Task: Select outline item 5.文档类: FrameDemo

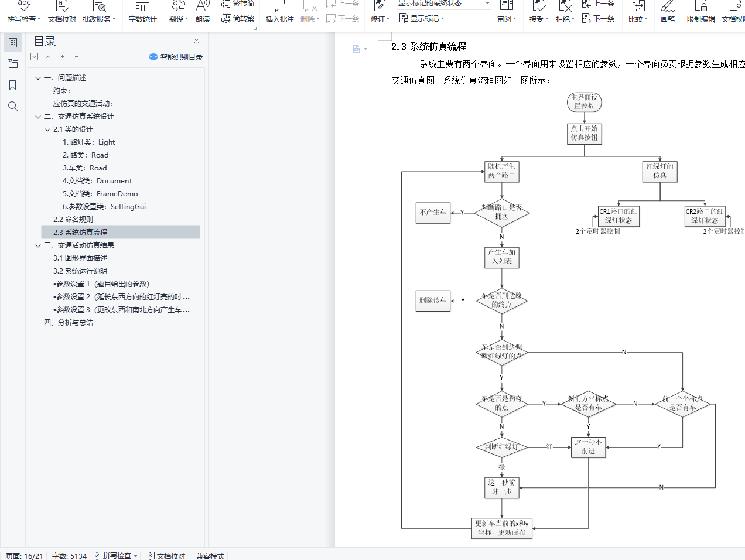Action: [100, 194]
